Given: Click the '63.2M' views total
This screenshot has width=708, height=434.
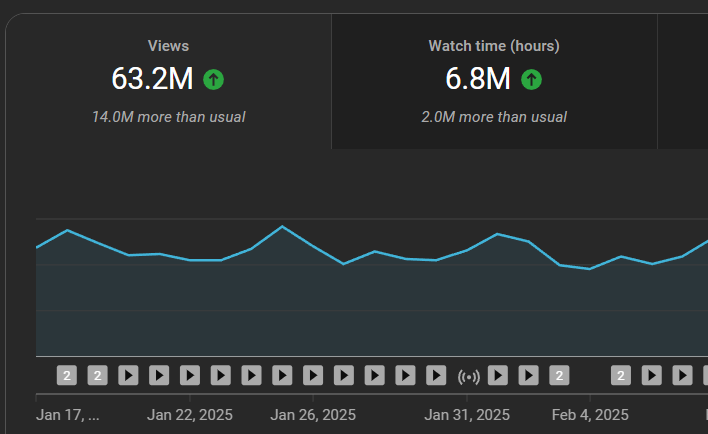Looking at the screenshot, I should (x=152, y=79).
